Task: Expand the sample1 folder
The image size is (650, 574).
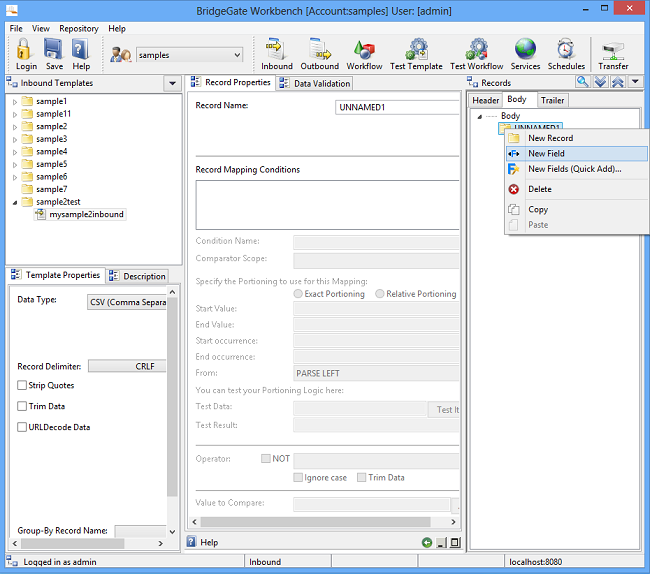Action: (15, 102)
